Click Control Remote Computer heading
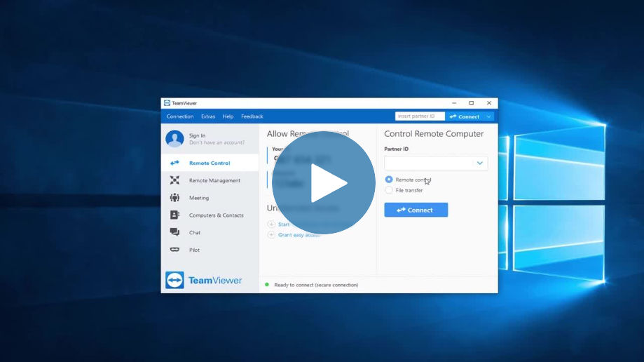644x362 pixels. point(434,134)
